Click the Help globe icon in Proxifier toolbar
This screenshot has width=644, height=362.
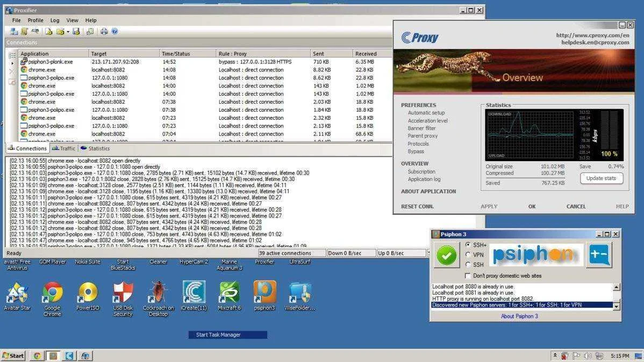point(115,32)
